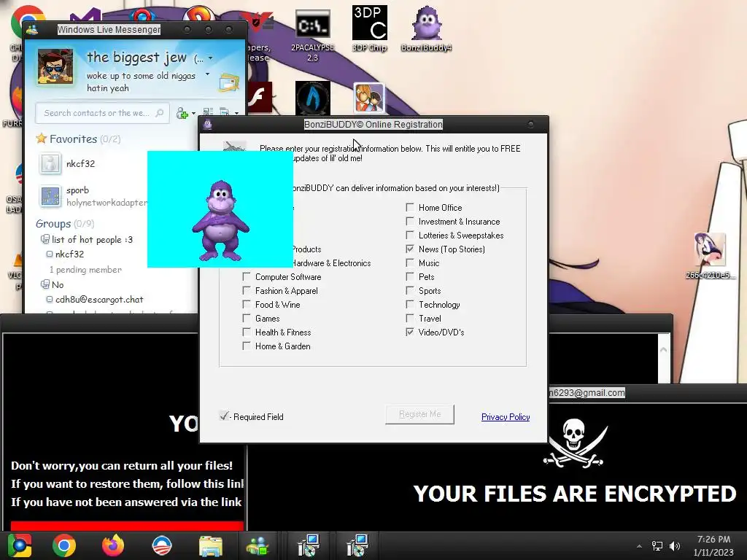747x560 pixels.
Task: Open the 3DP Chip desktop icon
Action: [370, 28]
